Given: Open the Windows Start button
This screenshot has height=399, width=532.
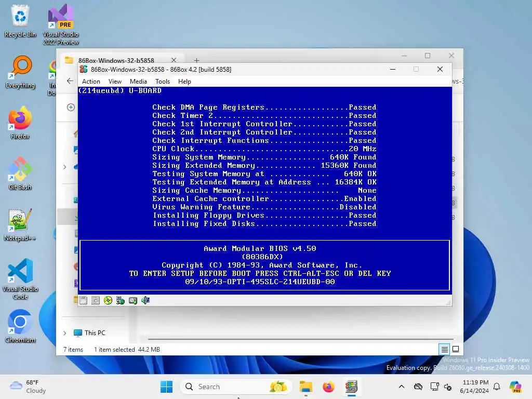Looking at the screenshot, I should 166,387.
